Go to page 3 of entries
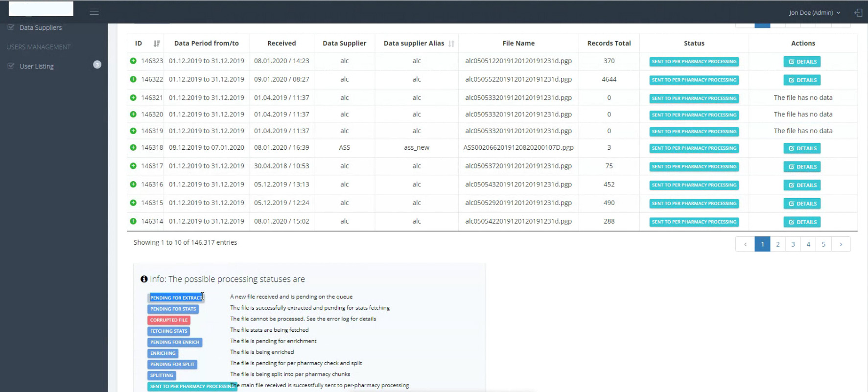 coord(793,244)
